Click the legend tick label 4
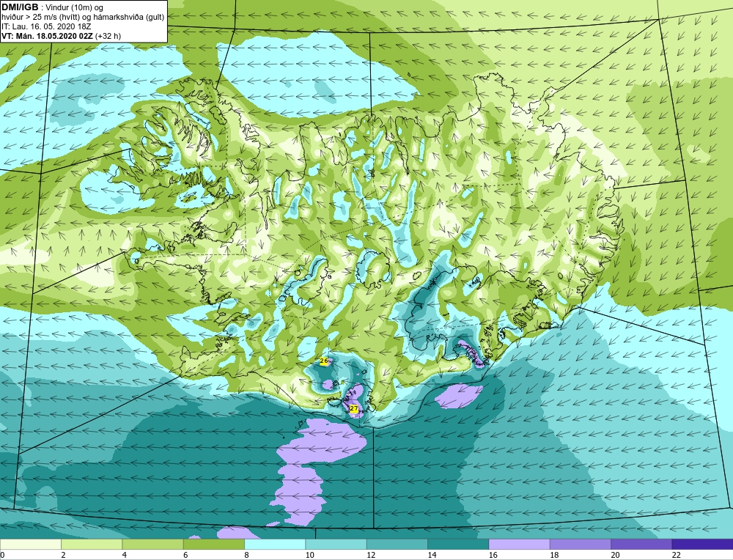This screenshot has width=733, height=560. point(125,555)
